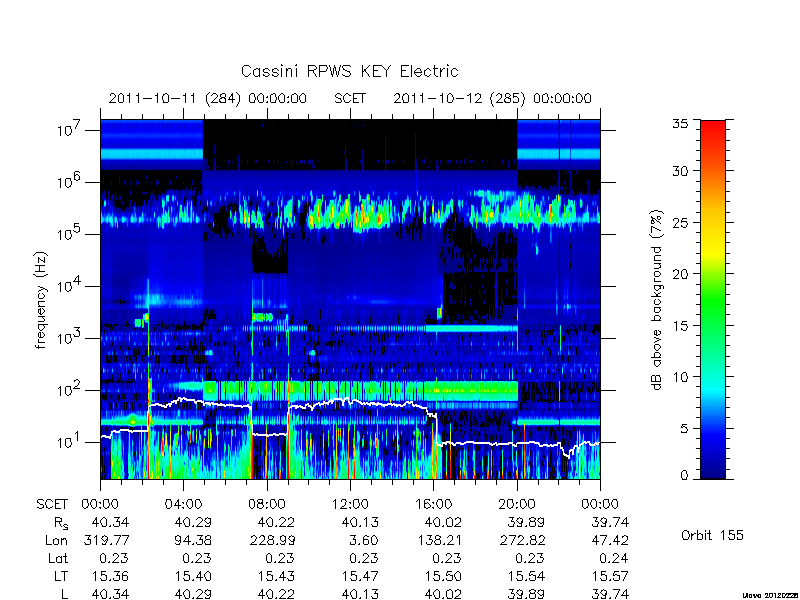
Task: Click the plot title 'Cassini RPWS KEY Electric'
Action: tap(349, 71)
